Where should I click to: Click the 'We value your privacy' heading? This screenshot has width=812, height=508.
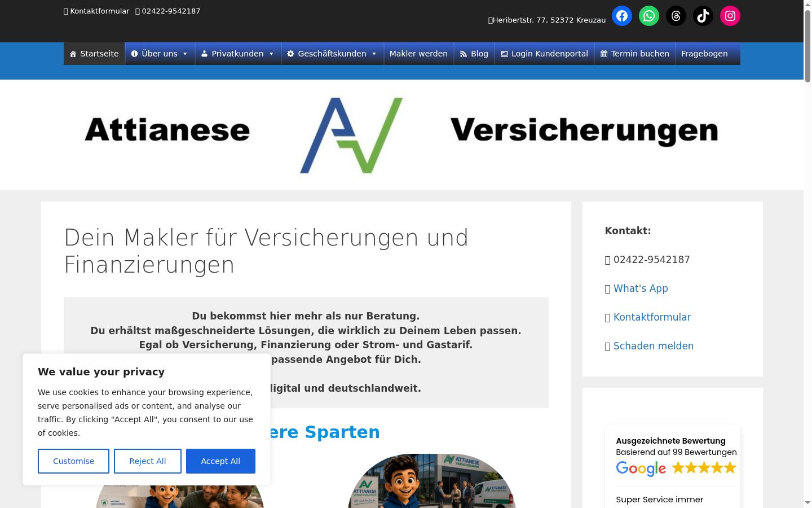point(101,371)
